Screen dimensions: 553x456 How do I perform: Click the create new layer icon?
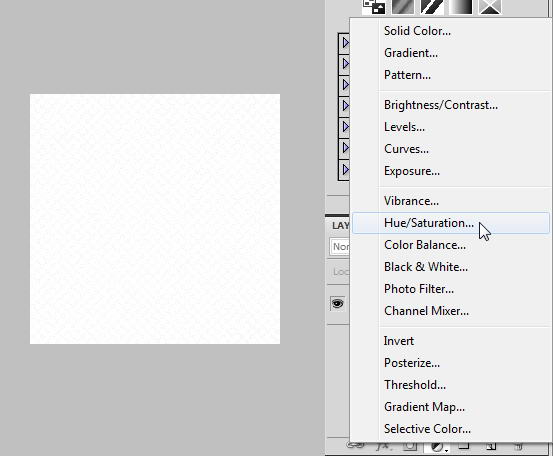pyautogui.click(x=491, y=446)
